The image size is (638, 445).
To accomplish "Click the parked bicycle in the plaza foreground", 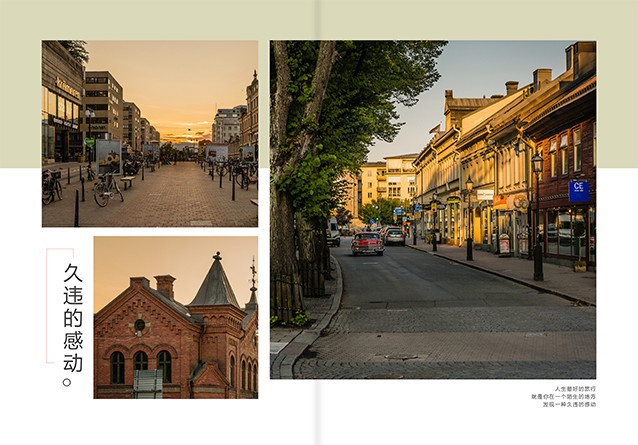I will [108, 190].
